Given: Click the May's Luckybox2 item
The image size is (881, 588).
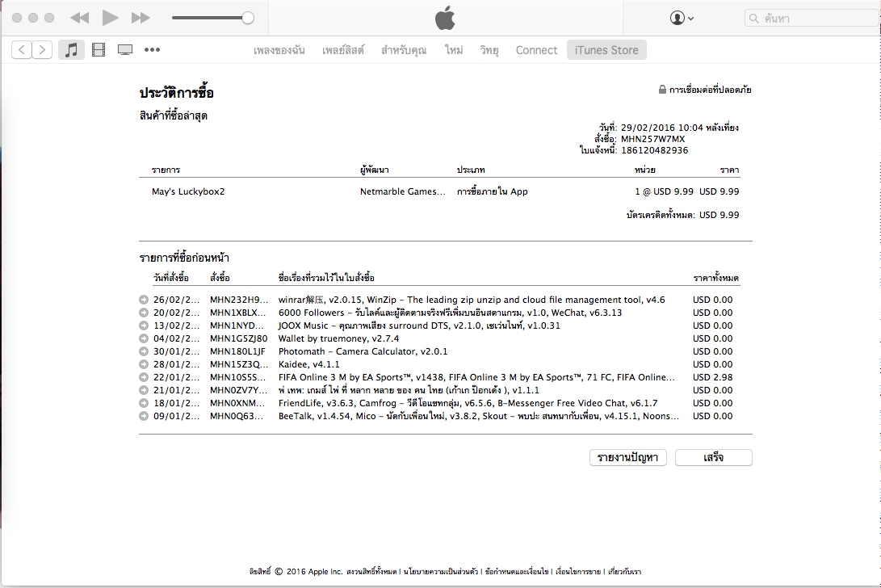Looking at the screenshot, I should pos(188,191).
